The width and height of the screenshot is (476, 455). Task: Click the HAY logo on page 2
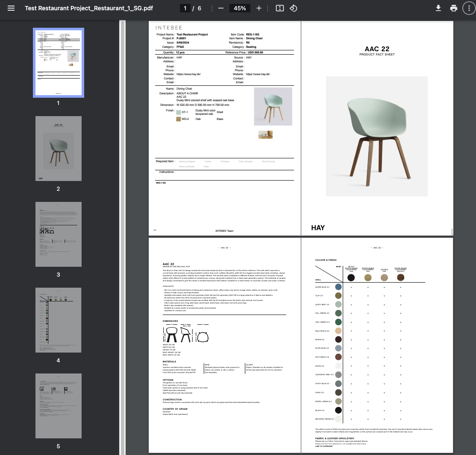(318, 228)
